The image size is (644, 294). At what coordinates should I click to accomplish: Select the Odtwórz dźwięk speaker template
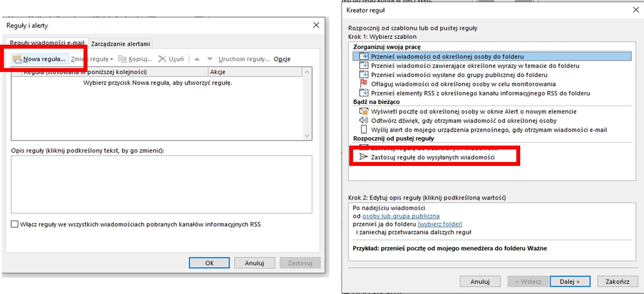[363, 120]
